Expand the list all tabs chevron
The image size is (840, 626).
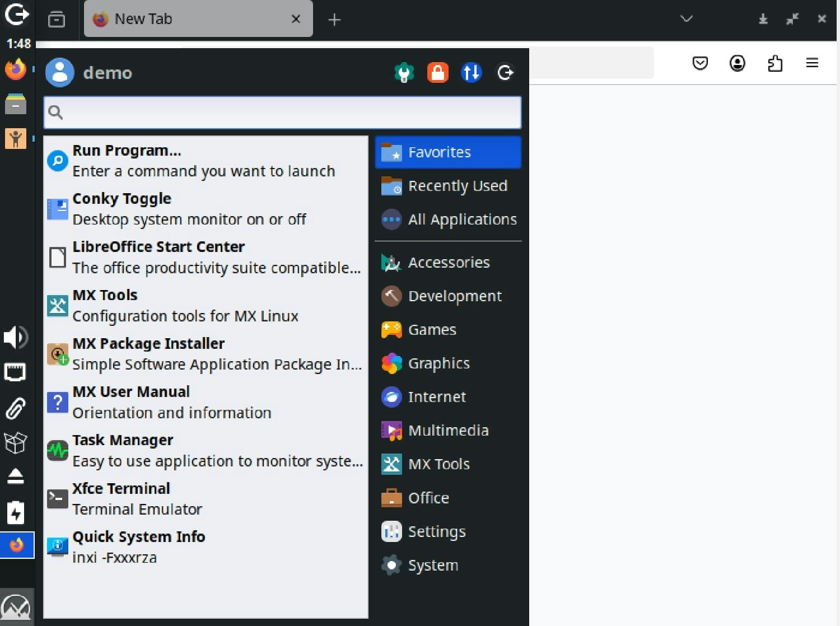point(687,19)
